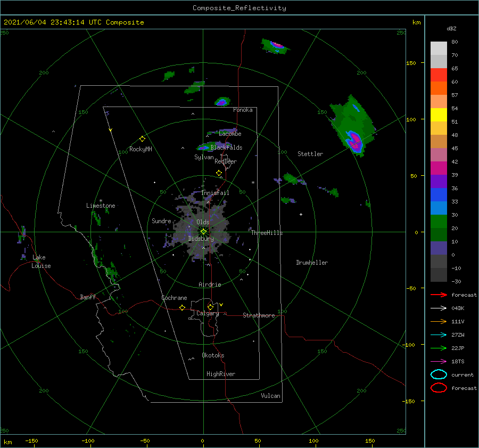The width and height of the screenshot is (479, 448).
Task: Click the Banff label
Action: 88,297
